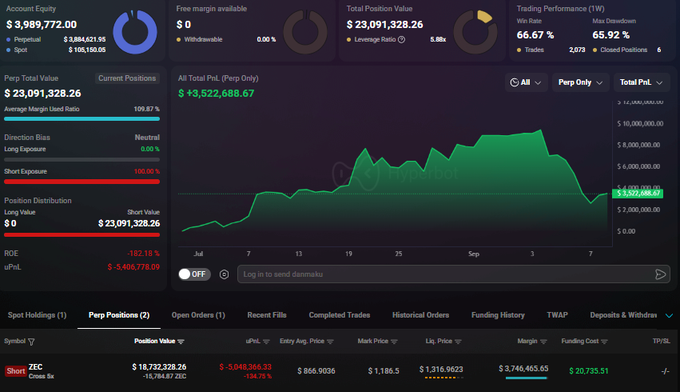Open the Completed Trades tab
Image resolution: width=680 pixels, height=392 pixels.
pos(339,315)
